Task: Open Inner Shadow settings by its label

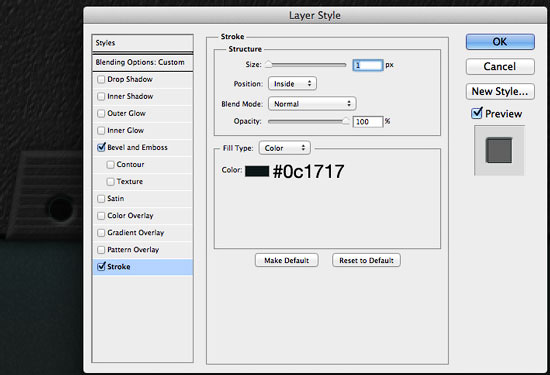Action: 130,96
